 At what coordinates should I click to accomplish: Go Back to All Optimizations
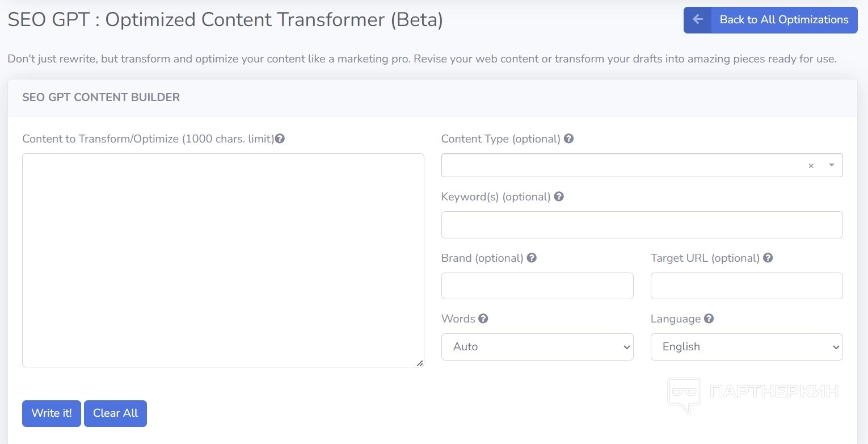point(783,20)
